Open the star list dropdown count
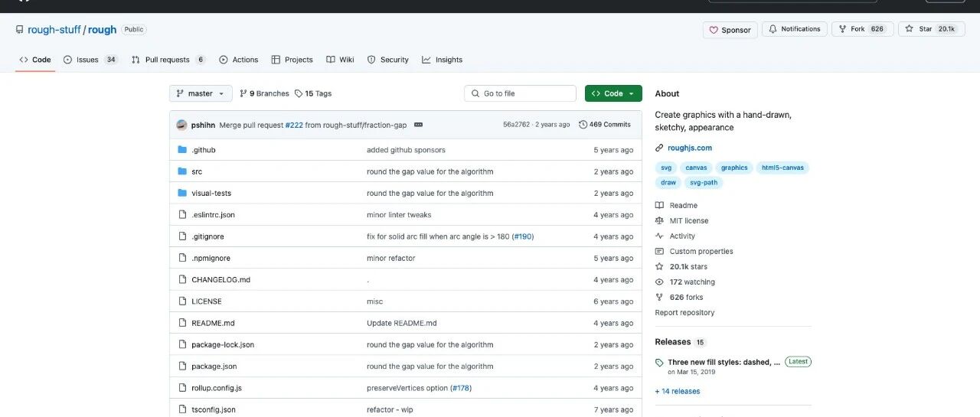The height and width of the screenshot is (417, 980). [x=947, y=29]
